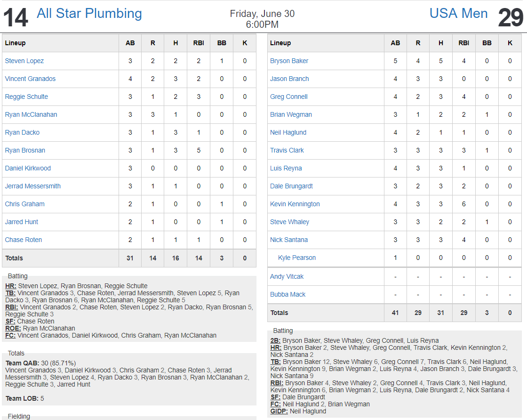Click substitute Kyle Pearson's name
This screenshot has width=527, height=420.
(297, 258)
